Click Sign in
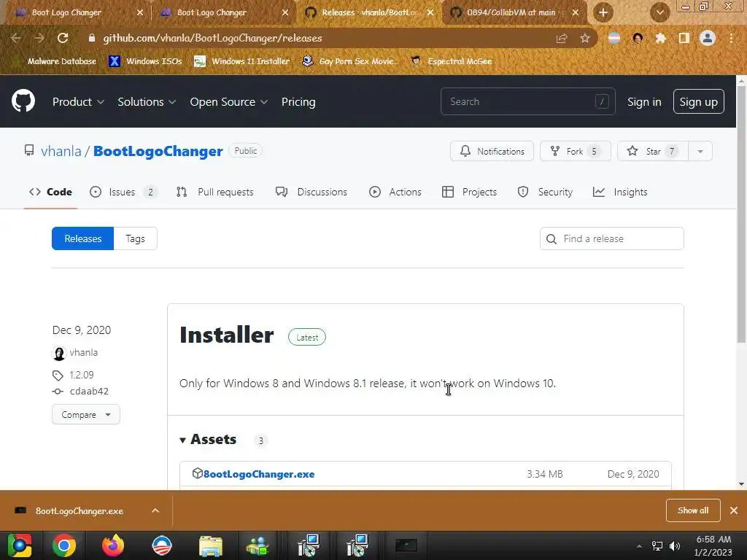The height and width of the screenshot is (560, 747). click(x=644, y=102)
